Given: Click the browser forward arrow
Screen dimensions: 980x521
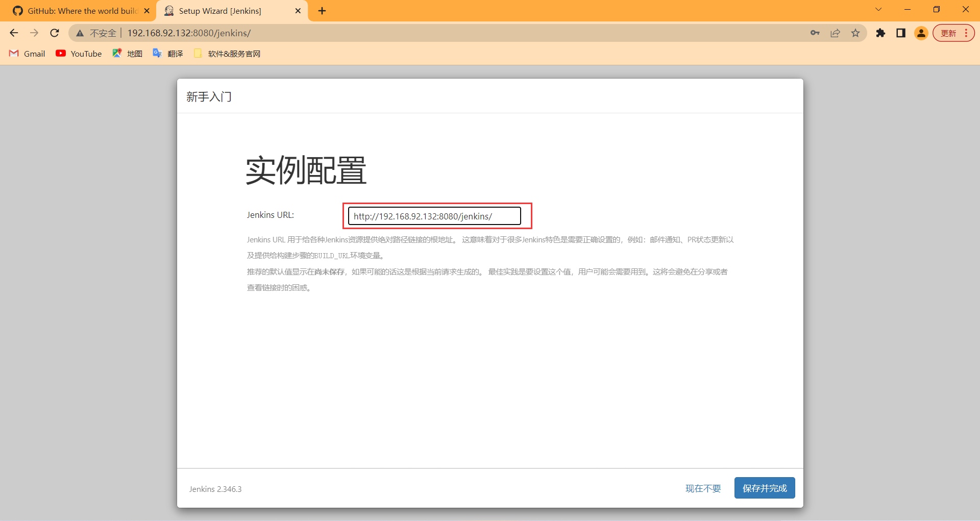Looking at the screenshot, I should 34,33.
